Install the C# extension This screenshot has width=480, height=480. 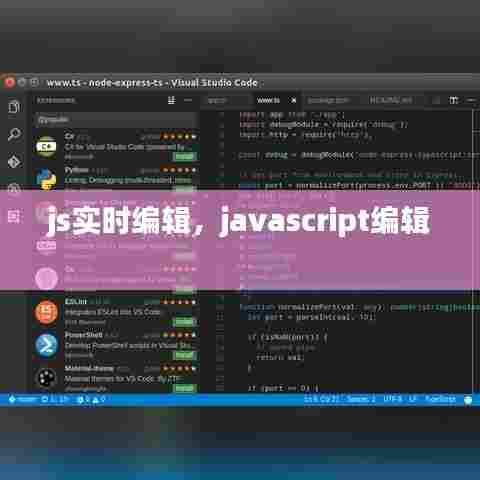185,156
